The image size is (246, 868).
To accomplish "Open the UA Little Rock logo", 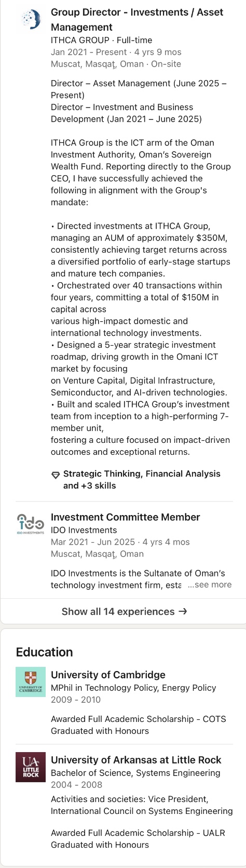I will [31, 767].
